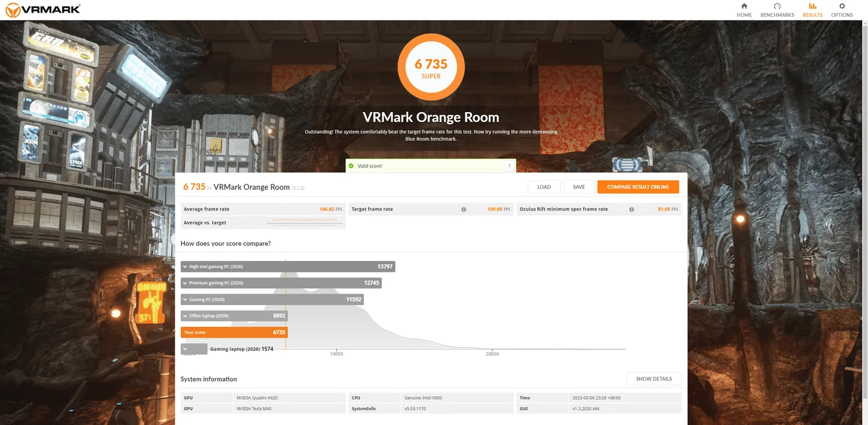
Task: Expand the High-end gaming PC (2020) bar
Action: [x=185, y=266]
